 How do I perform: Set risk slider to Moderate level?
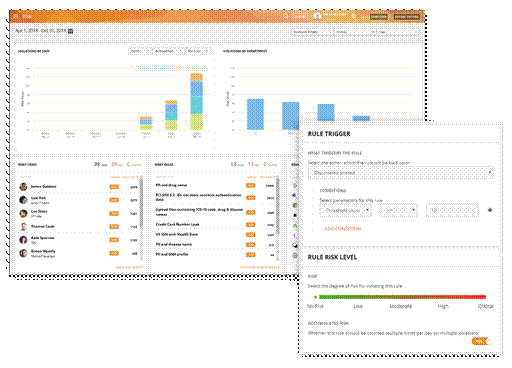coord(401,297)
